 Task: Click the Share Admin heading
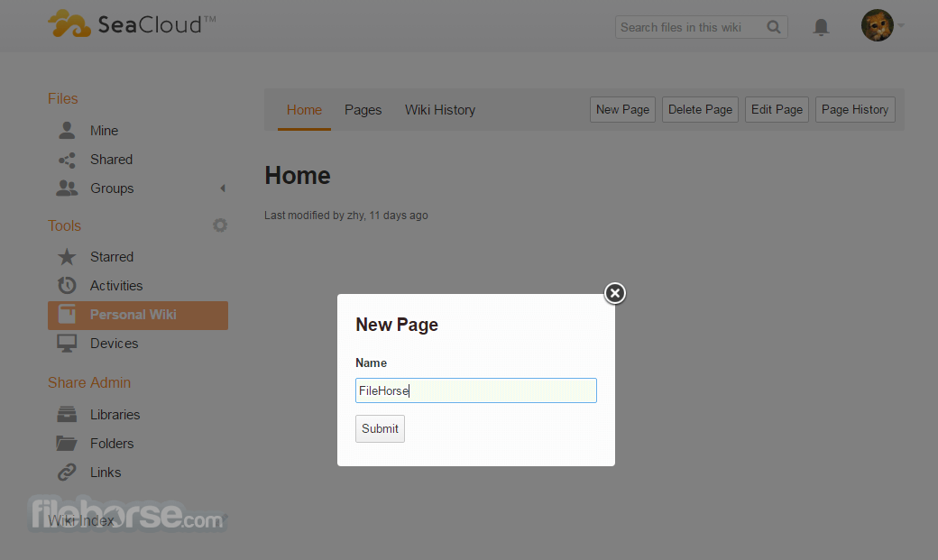click(89, 383)
